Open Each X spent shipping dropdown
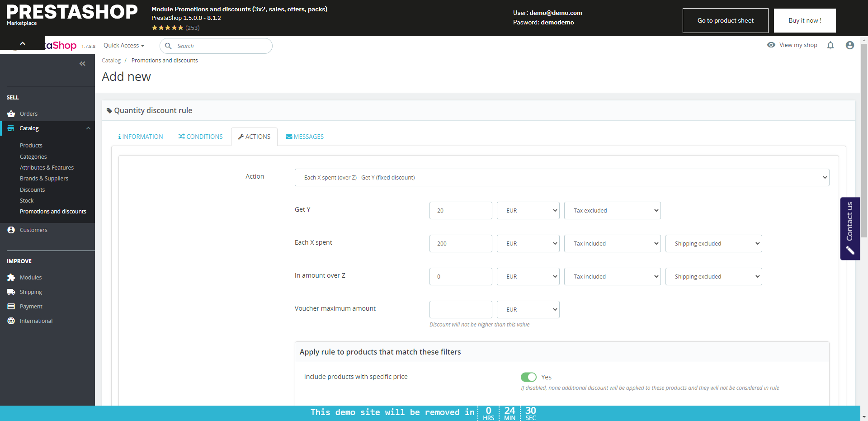This screenshot has height=421, width=868. [714, 244]
